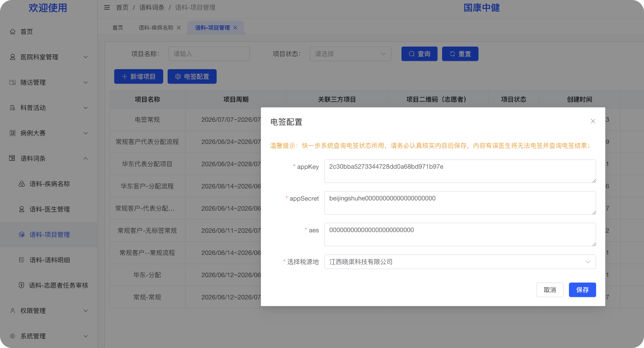Screen dimensions: 644x348
Task: Collapse 语料词条 menu chevron
Action: (85, 159)
